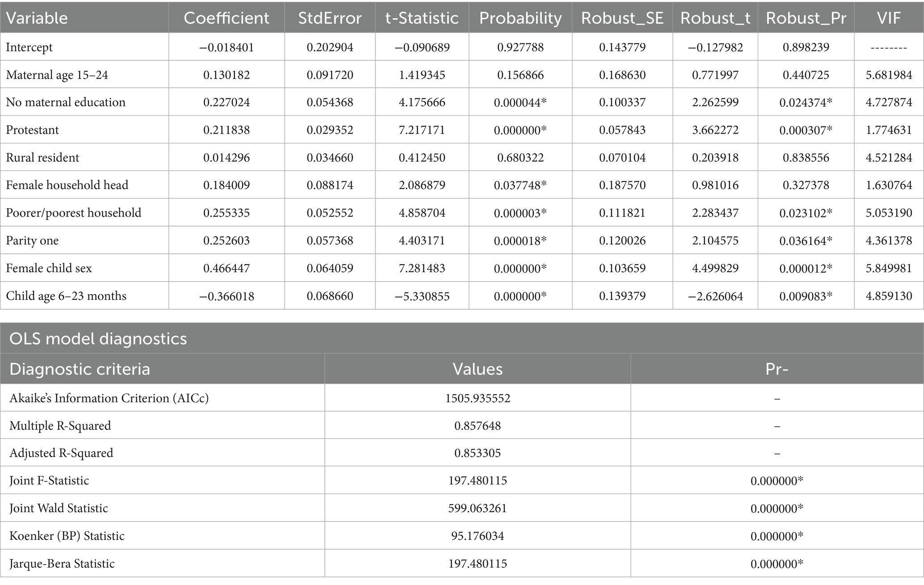The width and height of the screenshot is (924, 585).
Task: Select the Rural resident row label
Action: (42, 158)
